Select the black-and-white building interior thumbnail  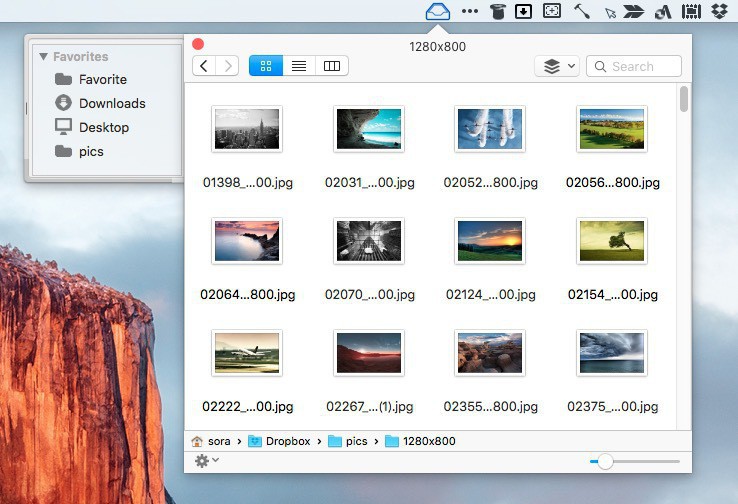click(369, 241)
